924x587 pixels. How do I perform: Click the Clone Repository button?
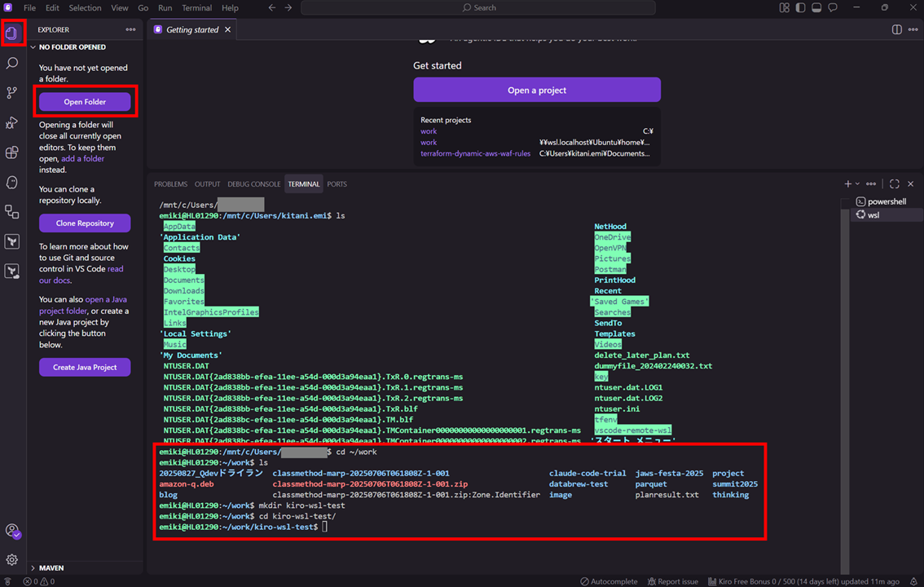pyautogui.click(x=84, y=223)
